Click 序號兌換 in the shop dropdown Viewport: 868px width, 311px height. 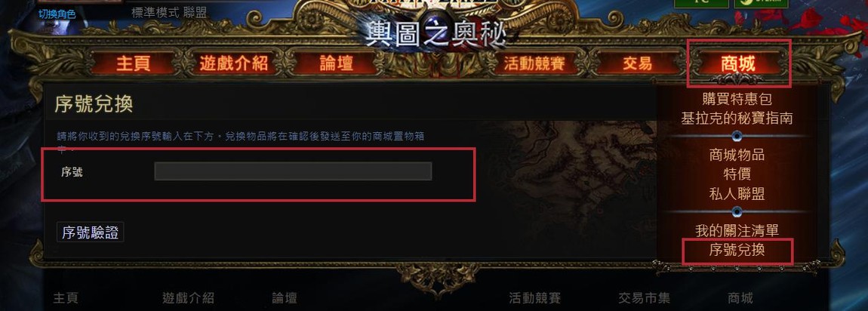737,250
